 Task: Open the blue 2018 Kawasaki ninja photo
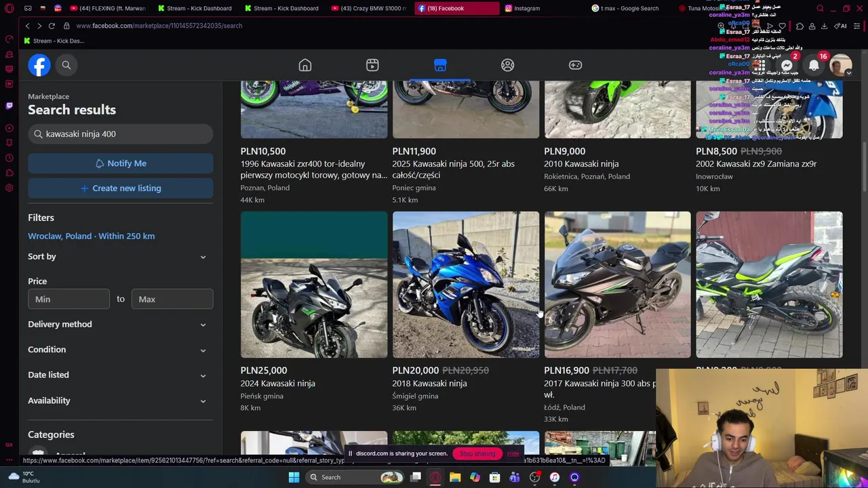(466, 285)
